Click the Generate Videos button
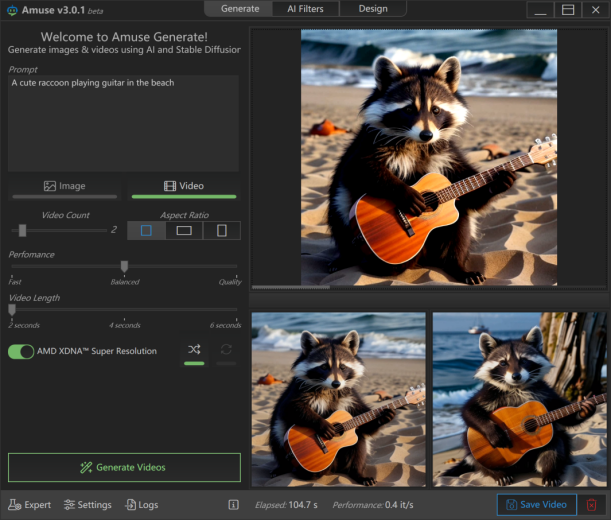 (x=124, y=467)
